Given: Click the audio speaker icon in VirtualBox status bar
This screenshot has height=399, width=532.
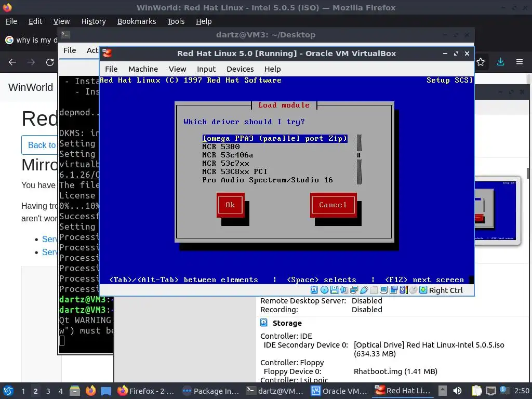Looking at the screenshot, I should (344, 290).
